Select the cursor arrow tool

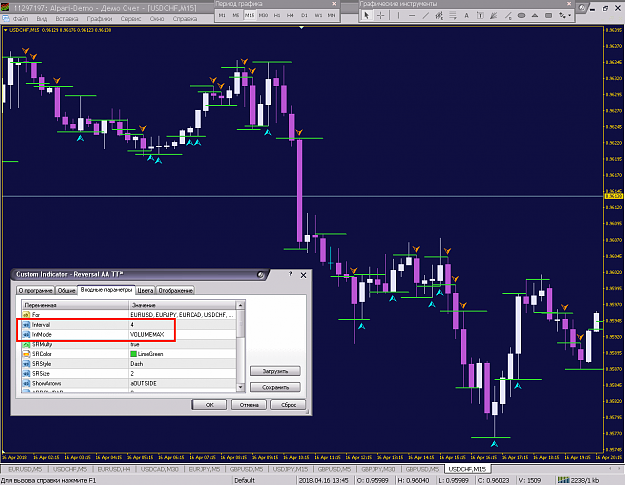coord(366,16)
